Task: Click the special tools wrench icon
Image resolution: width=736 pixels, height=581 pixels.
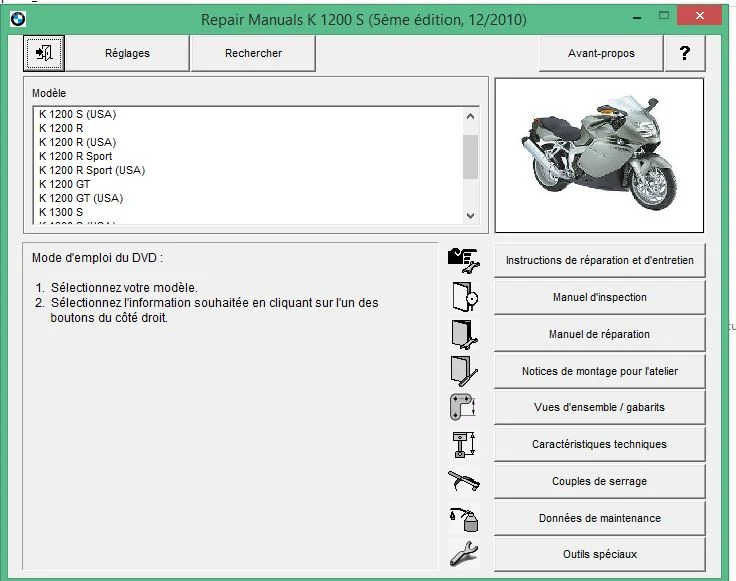Action: coord(464,554)
